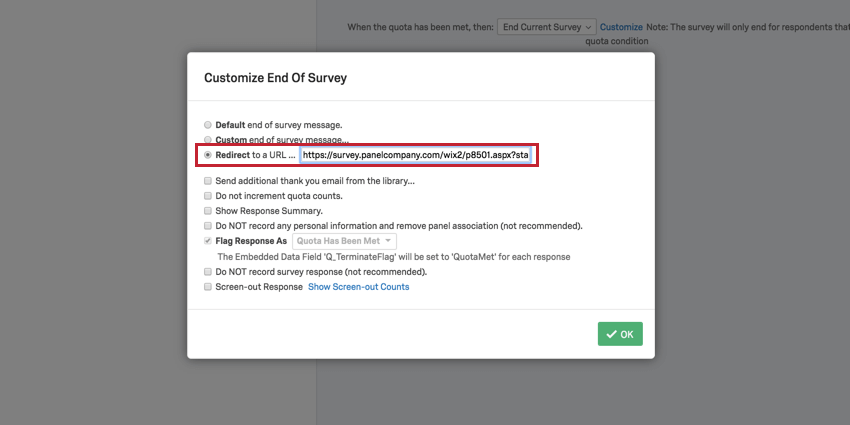Select the Custom end of survey message option
The width and height of the screenshot is (850, 425).
pyautogui.click(x=207, y=140)
